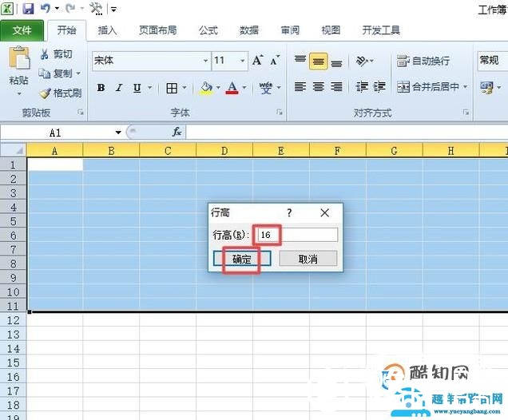Select row 14 header
The width and height of the screenshot is (508, 420).
coord(13,349)
